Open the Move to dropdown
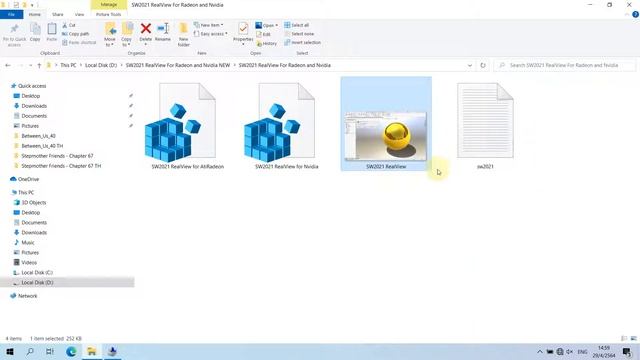The image size is (640, 360). [x=110, y=35]
